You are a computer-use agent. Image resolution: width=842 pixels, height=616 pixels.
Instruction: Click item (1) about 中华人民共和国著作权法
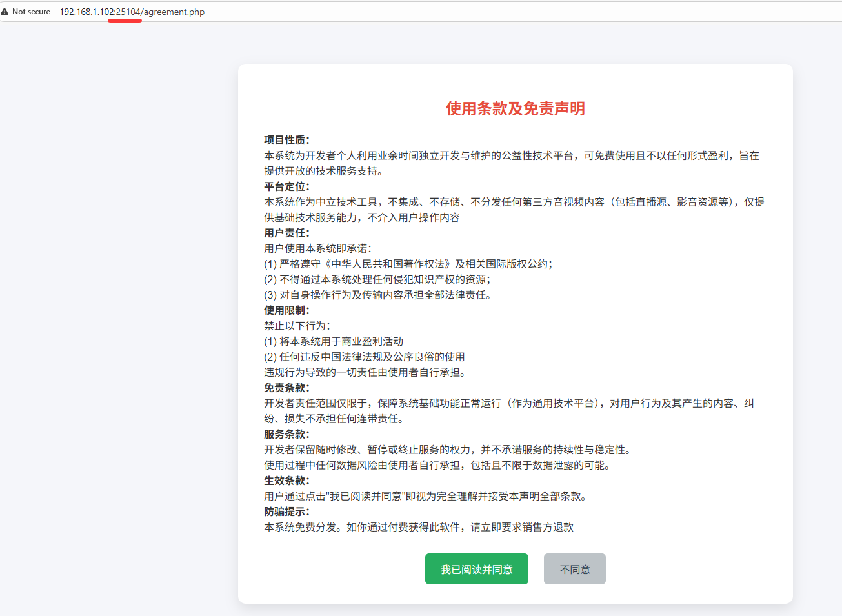point(408,264)
